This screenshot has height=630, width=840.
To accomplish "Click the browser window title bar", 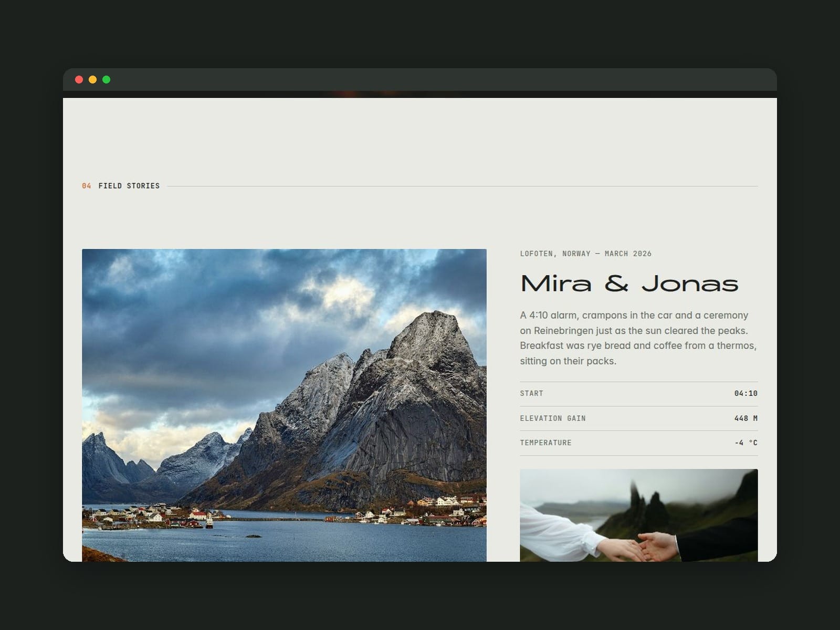I will tap(420, 80).
